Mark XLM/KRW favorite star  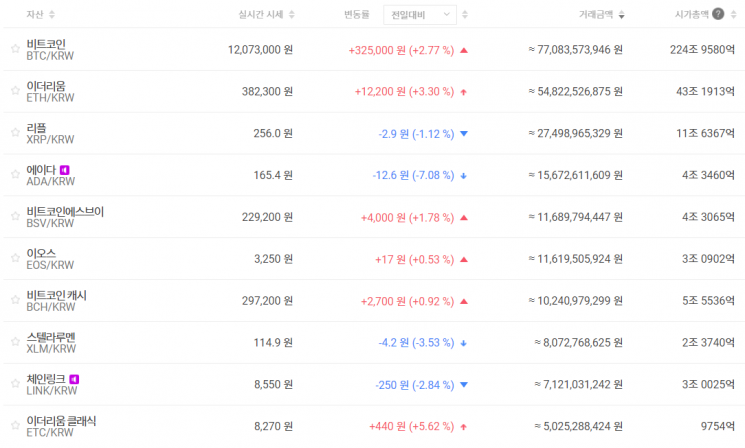[x=15, y=341]
